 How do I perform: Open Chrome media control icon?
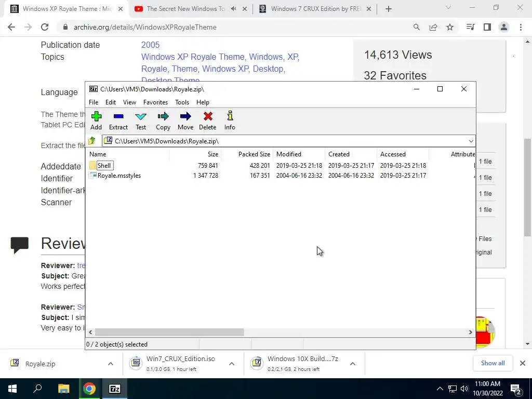coord(471,27)
